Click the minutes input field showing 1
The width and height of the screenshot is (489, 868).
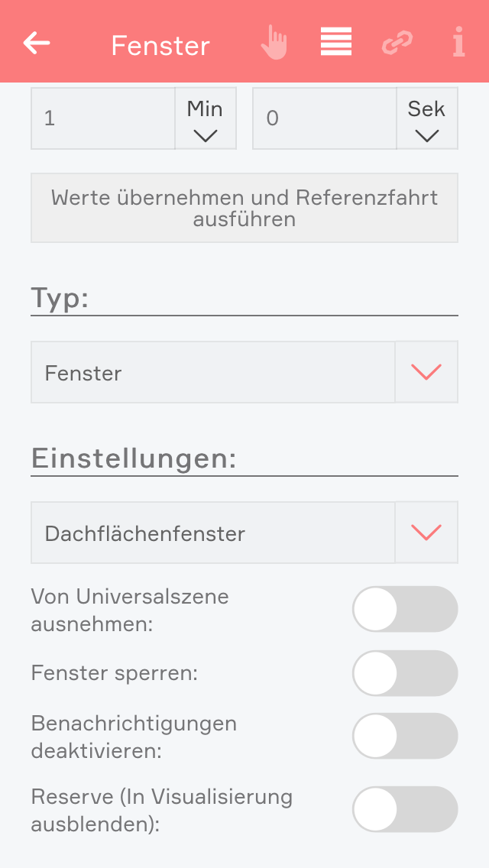[x=103, y=119]
